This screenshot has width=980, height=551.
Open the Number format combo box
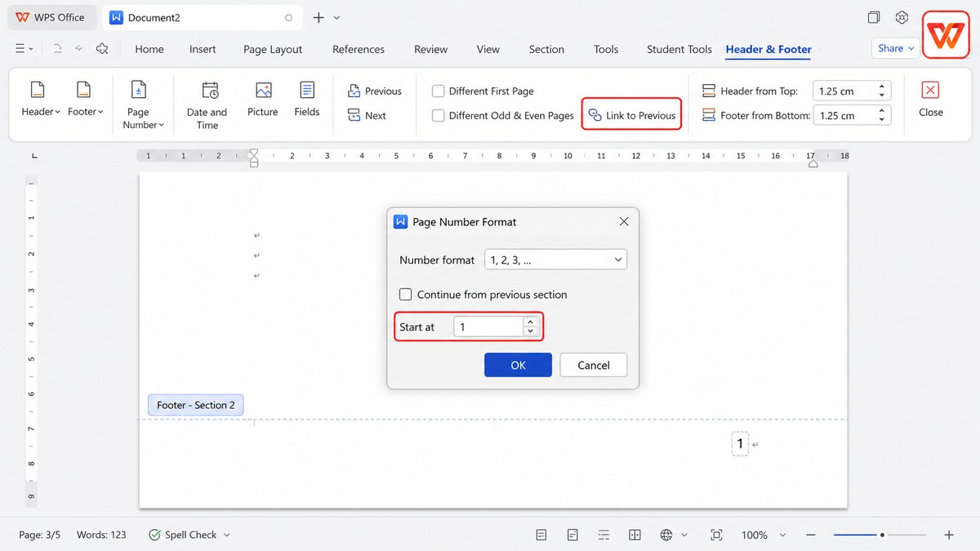pos(555,260)
